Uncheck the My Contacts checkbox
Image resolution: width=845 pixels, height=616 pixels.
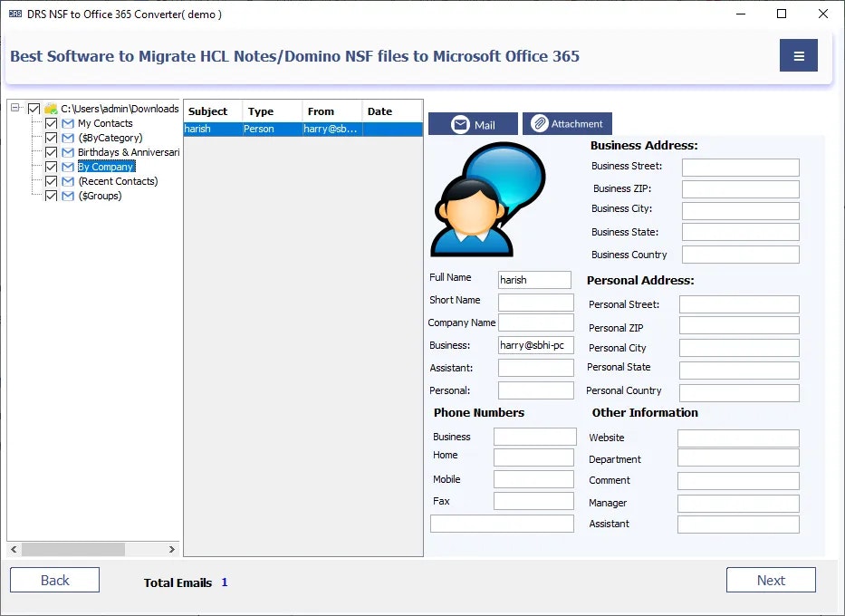(x=52, y=122)
